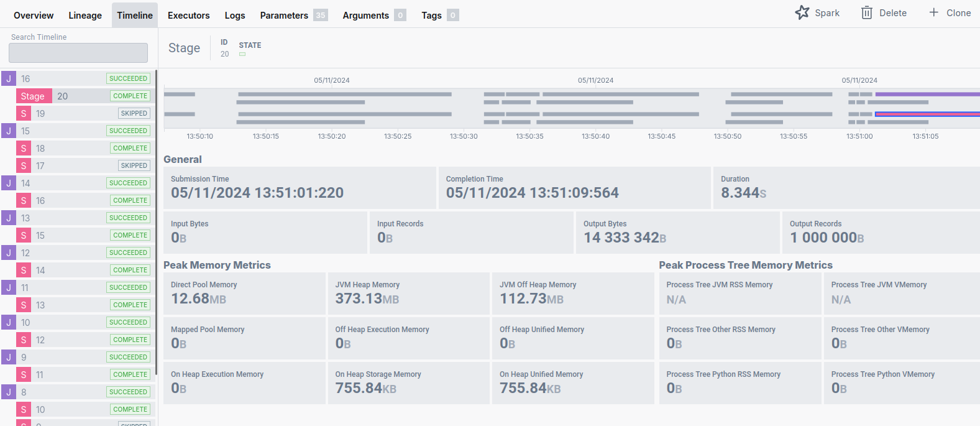The width and height of the screenshot is (980, 426).
Task: Click the green state indicator under STATE
Action: pos(242,55)
